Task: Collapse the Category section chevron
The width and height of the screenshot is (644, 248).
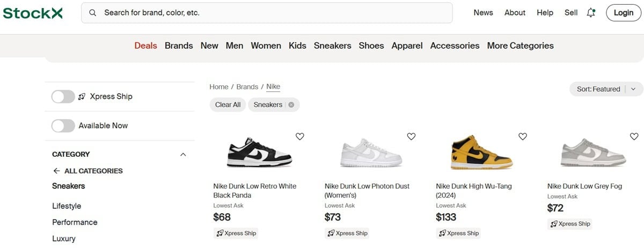Action: [x=183, y=155]
